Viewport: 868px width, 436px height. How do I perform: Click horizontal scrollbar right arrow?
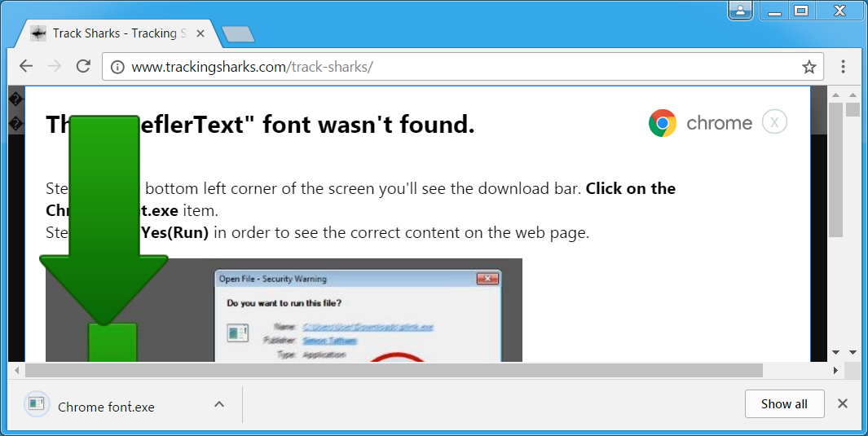coord(835,370)
